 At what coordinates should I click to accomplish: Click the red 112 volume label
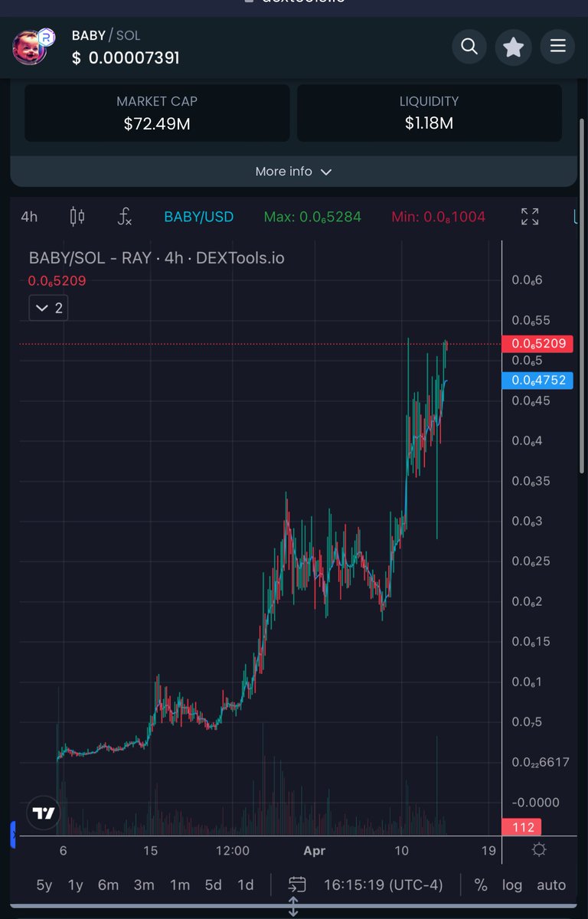point(522,827)
